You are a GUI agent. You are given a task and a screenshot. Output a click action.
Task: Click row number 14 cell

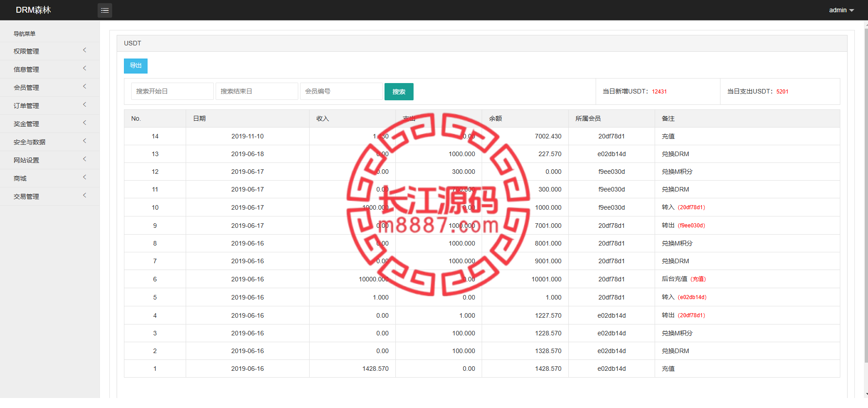point(155,136)
